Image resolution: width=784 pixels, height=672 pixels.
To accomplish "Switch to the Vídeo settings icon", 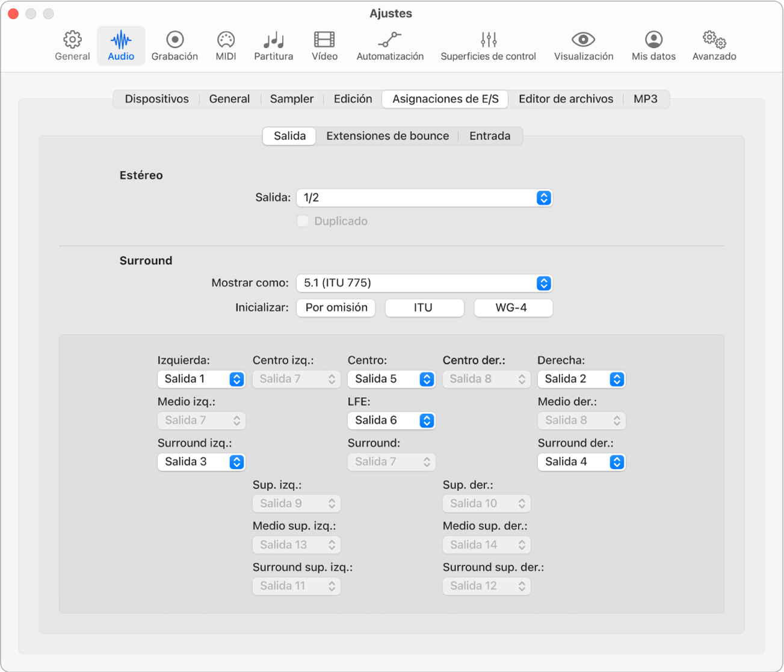I will (x=324, y=46).
